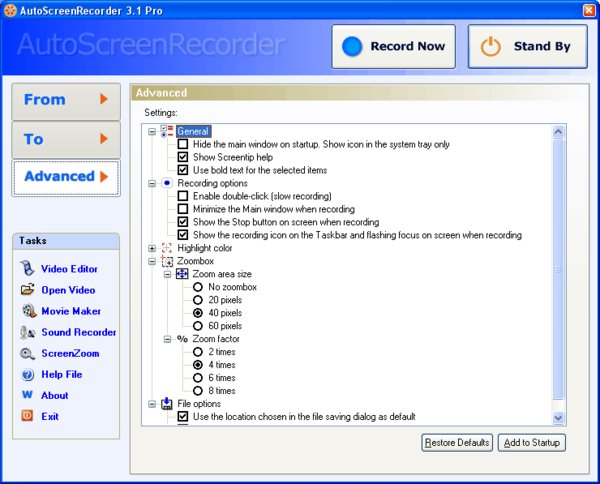Click Restore Defaults

pos(457,443)
